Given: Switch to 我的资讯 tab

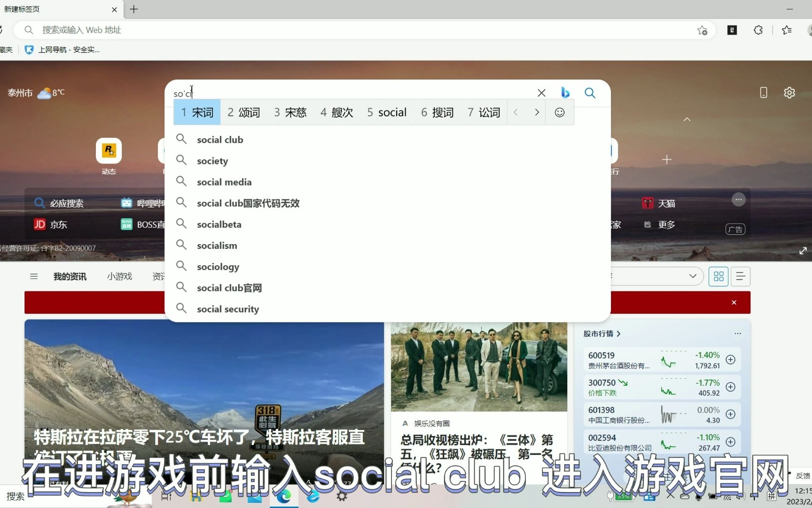Looking at the screenshot, I should pyautogui.click(x=70, y=277).
